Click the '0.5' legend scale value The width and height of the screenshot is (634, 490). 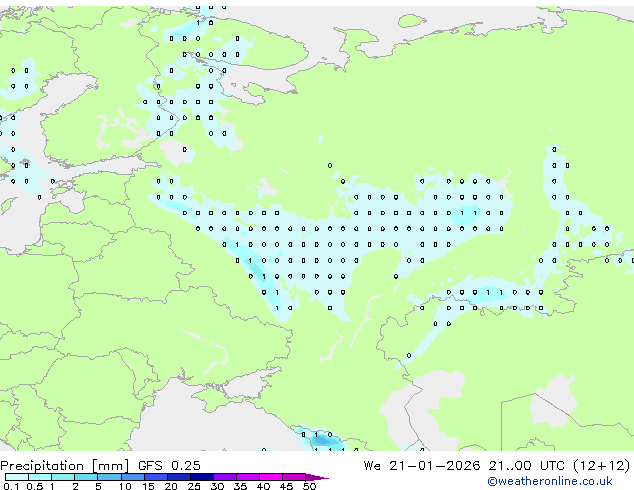tap(35, 486)
